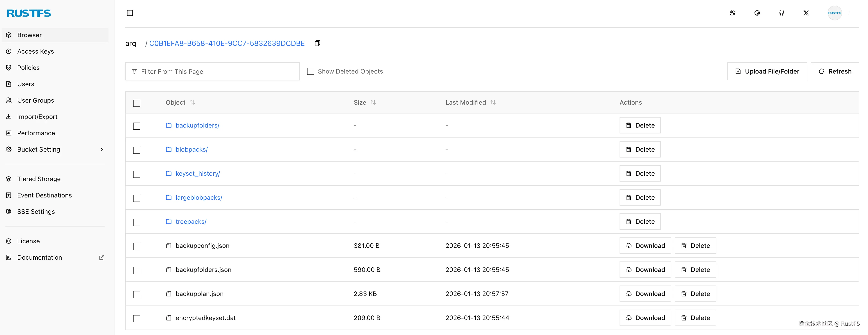
Task: Click the language translation icon
Action: (732, 13)
